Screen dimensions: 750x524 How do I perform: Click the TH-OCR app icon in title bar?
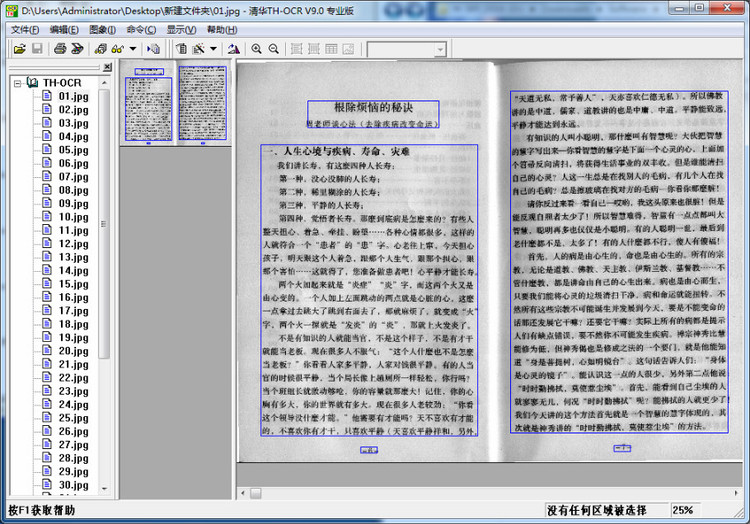(11, 11)
